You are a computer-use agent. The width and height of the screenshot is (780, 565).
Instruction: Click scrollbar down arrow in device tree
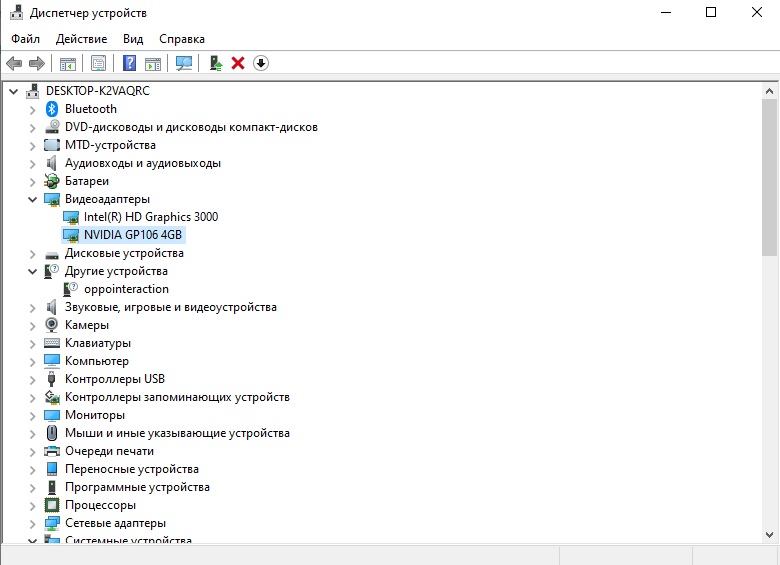(x=769, y=535)
